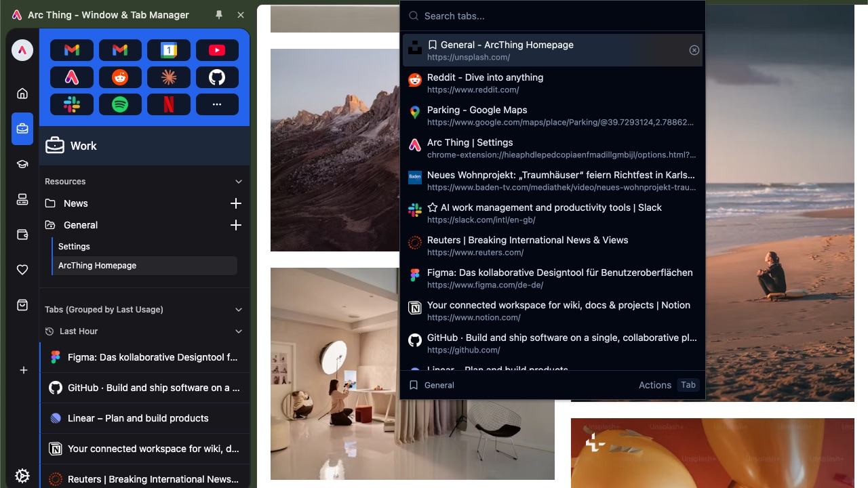Add a new space with plus icon

coord(24,370)
